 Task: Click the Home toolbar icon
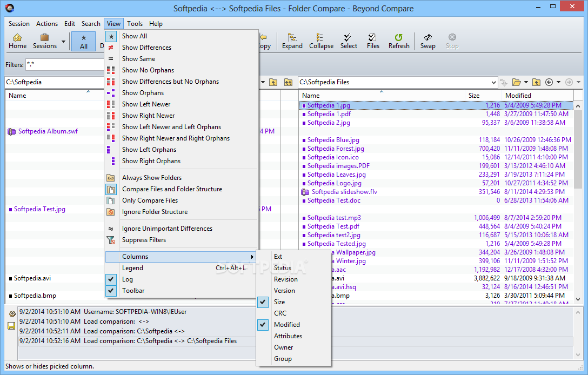(x=17, y=41)
